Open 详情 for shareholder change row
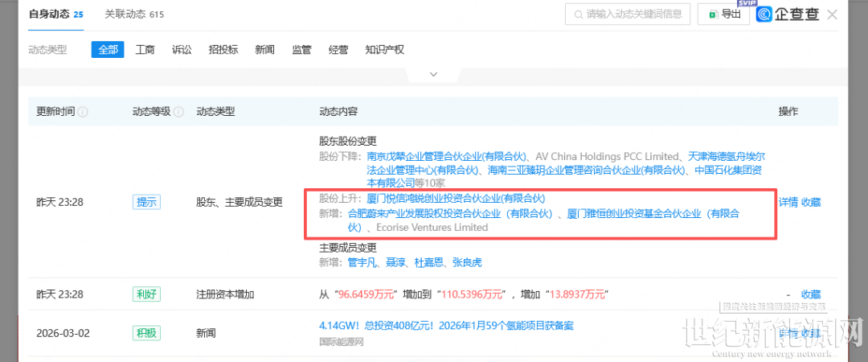The height and width of the screenshot is (362, 868). [x=788, y=202]
